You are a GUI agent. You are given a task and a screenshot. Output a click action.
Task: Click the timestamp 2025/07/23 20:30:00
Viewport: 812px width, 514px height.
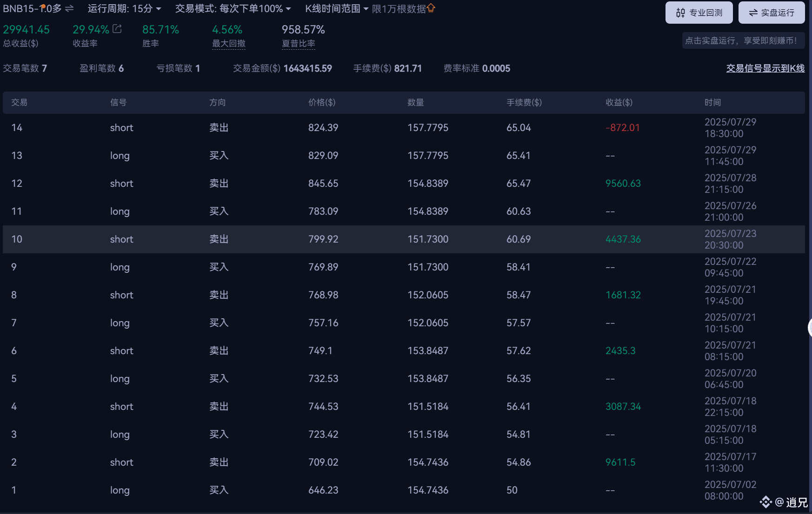(x=731, y=239)
